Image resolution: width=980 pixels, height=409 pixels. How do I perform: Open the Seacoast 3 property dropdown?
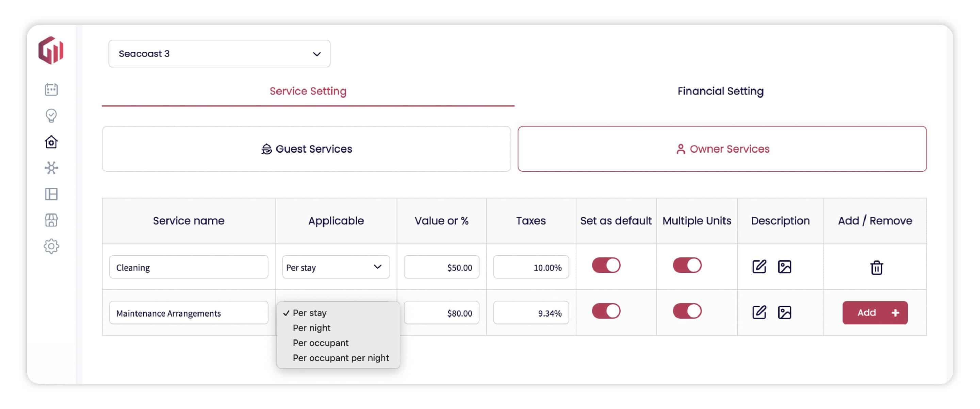219,54
